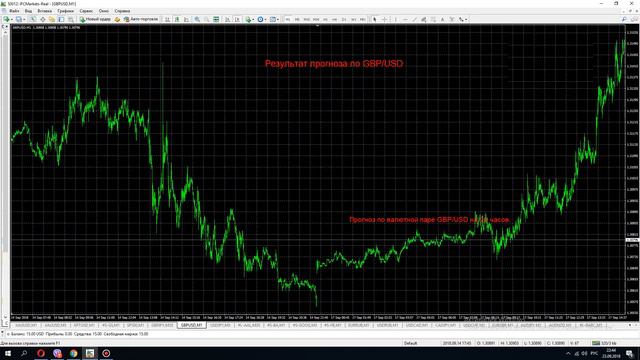Select the Vertical Line drawing tool
Viewport: 640px width, 360px height.
(x=395, y=19)
